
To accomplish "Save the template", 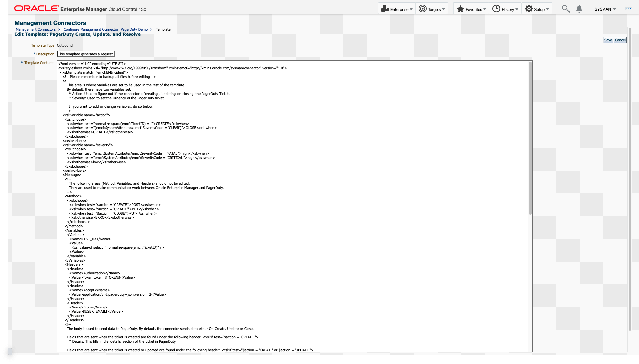I will coord(608,40).
